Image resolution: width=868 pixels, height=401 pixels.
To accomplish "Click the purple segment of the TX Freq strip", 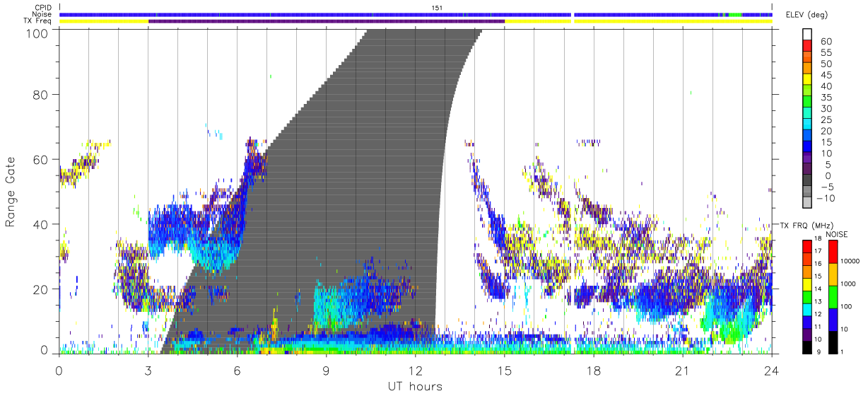I will (327, 21).
